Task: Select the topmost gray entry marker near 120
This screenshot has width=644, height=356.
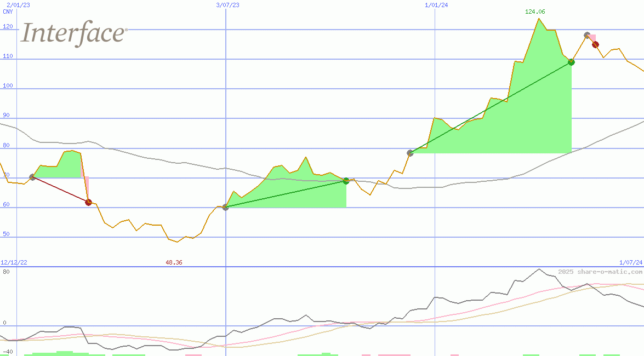Action: pos(587,35)
